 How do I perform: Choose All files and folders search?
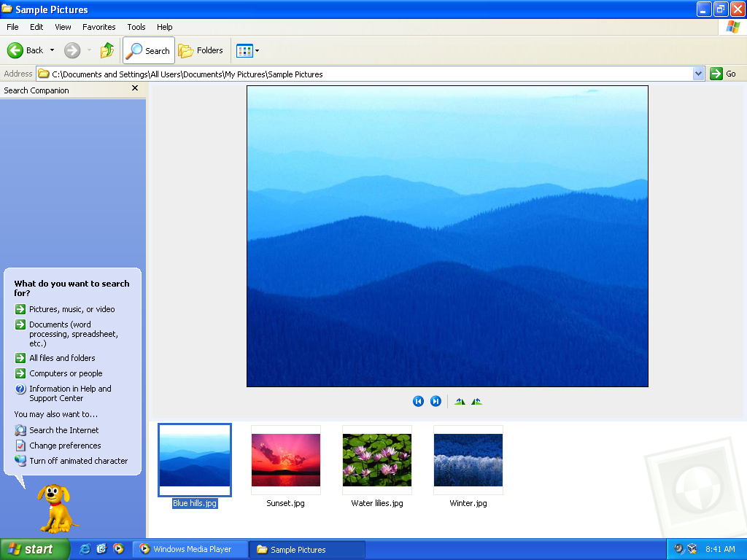click(62, 358)
